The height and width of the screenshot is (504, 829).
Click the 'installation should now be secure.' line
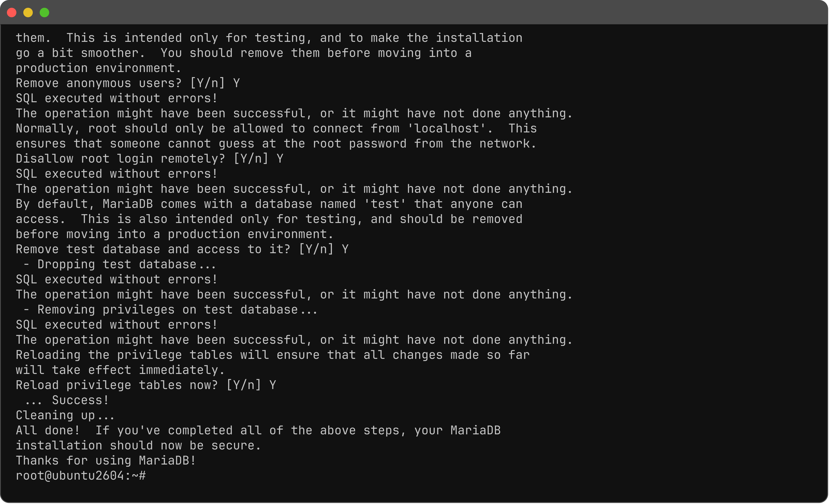click(138, 446)
